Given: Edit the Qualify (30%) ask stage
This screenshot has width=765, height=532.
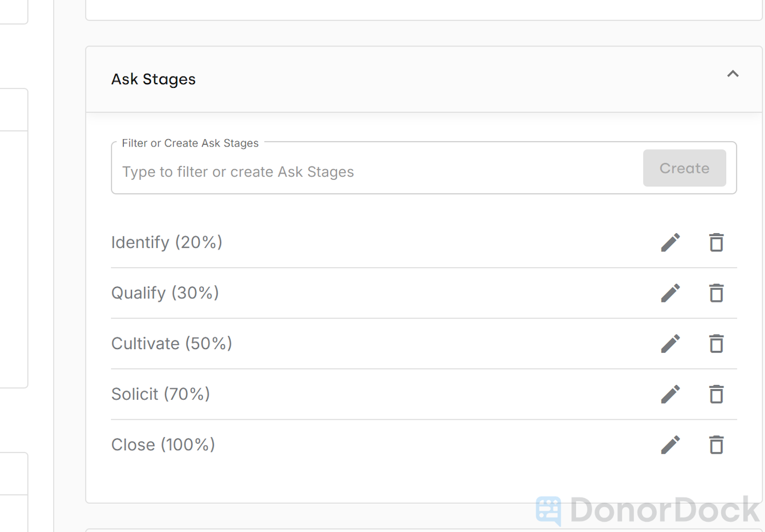Looking at the screenshot, I should point(670,293).
